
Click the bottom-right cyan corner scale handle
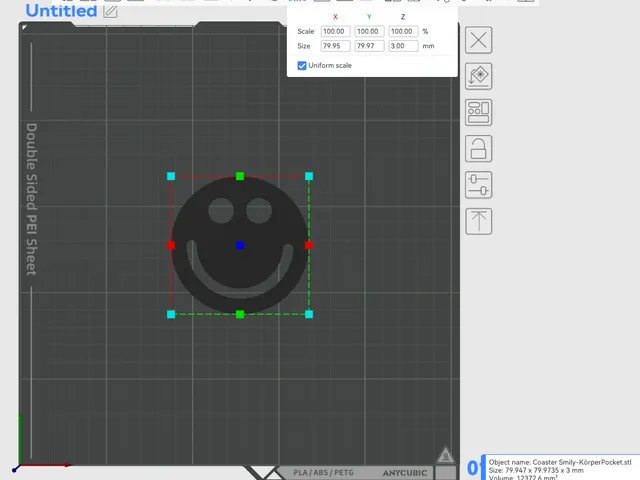309,314
